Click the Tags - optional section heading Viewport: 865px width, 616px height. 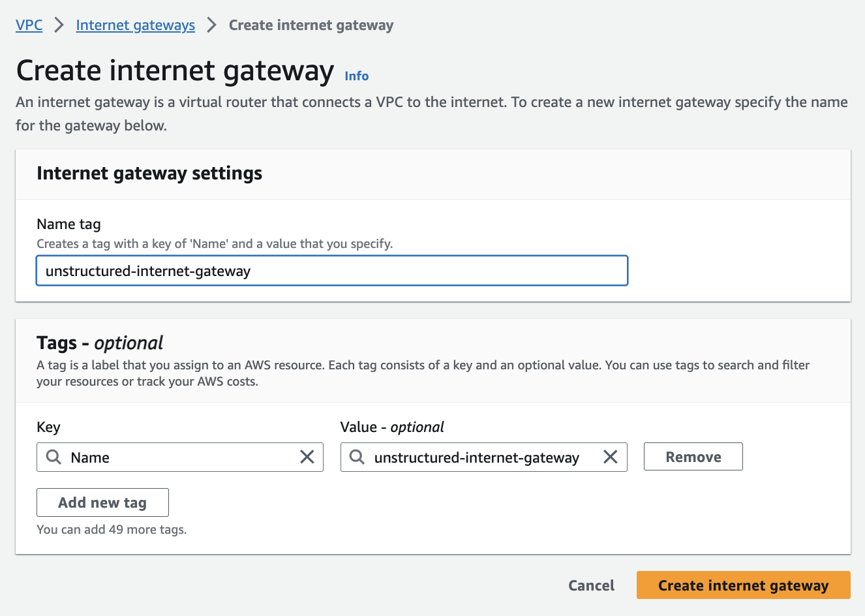(100, 343)
